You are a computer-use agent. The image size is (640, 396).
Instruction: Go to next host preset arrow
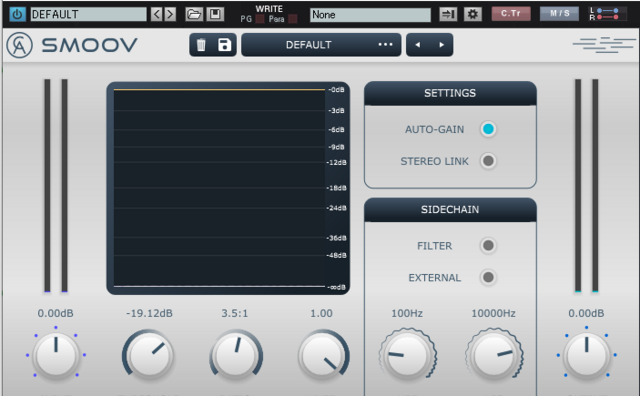(170, 14)
